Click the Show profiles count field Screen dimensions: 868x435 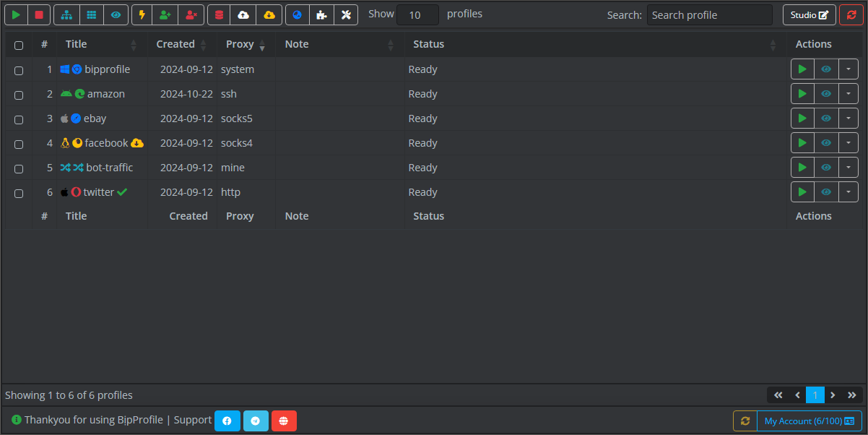(x=417, y=14)
